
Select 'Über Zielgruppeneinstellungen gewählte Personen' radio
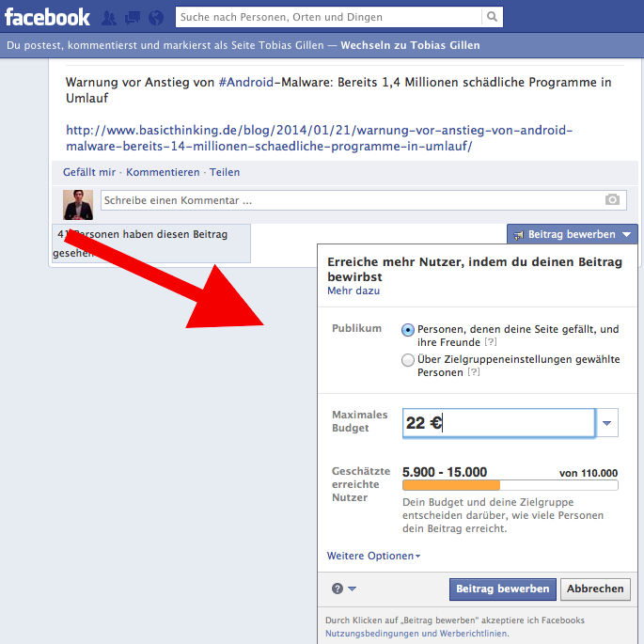(408, 360)
